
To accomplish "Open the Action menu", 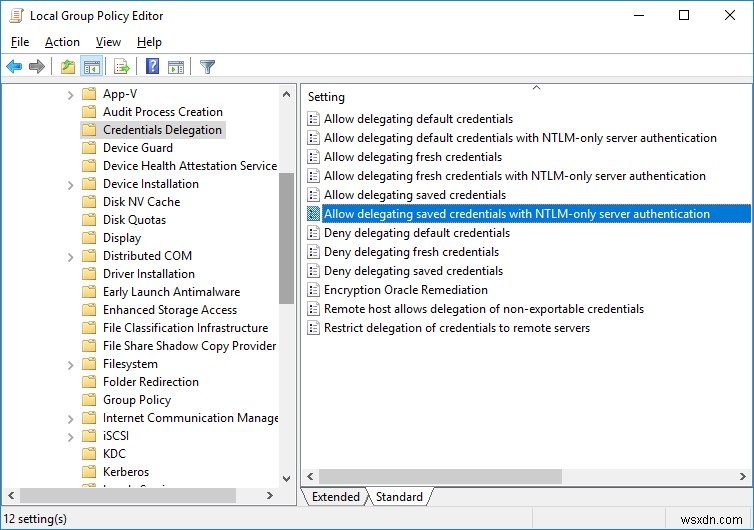I will pos(62,42).
